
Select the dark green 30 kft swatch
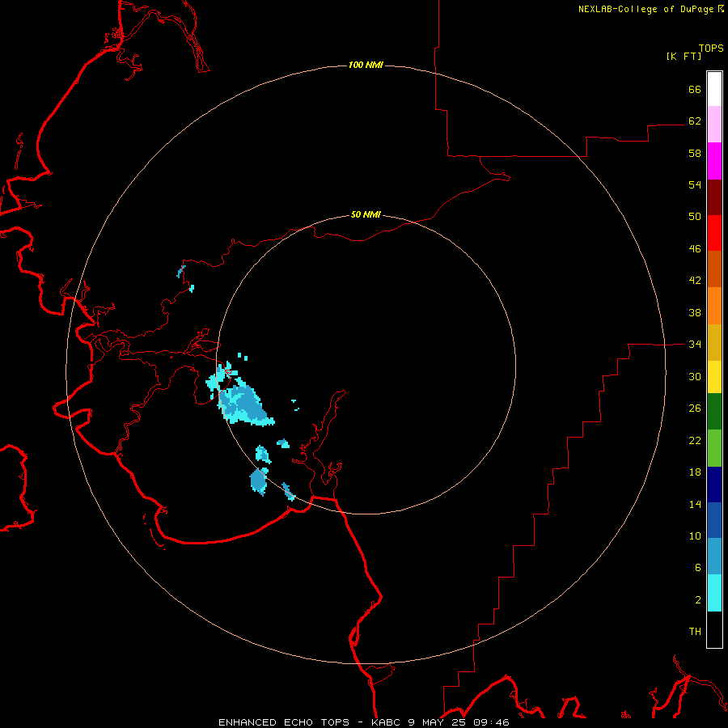(x=714, y=412)
